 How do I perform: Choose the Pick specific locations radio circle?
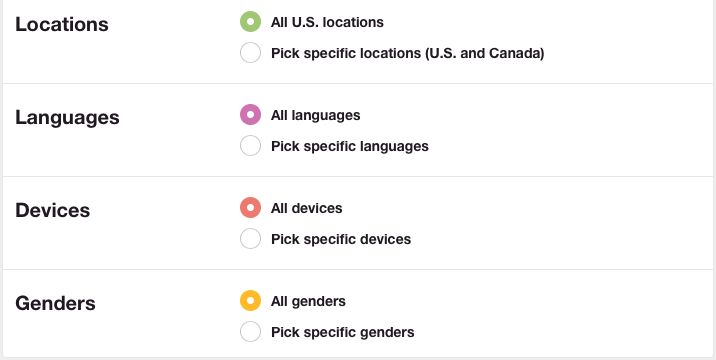pyautogui.click(x=250, y=53)
